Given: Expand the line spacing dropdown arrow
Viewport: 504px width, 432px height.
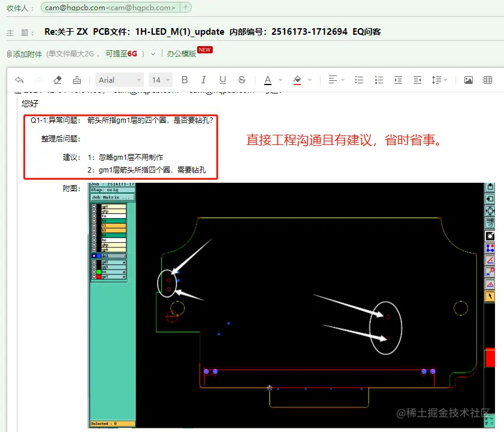Looking at the screenshot, I should tap(445, 80).
